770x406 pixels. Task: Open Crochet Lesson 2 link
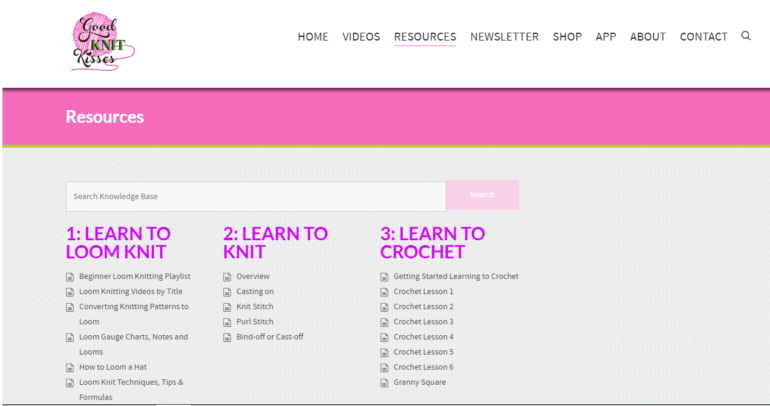423,307
